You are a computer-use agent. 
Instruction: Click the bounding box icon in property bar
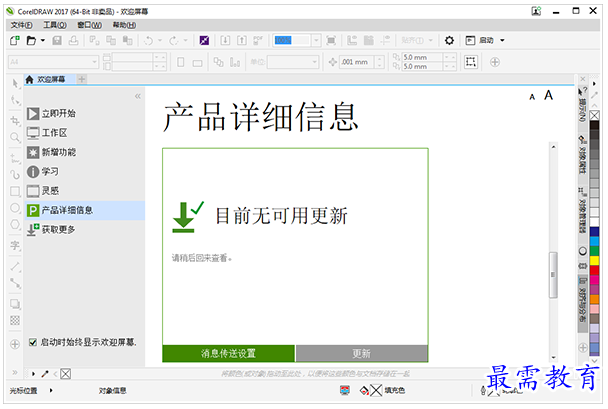[471, 62]
